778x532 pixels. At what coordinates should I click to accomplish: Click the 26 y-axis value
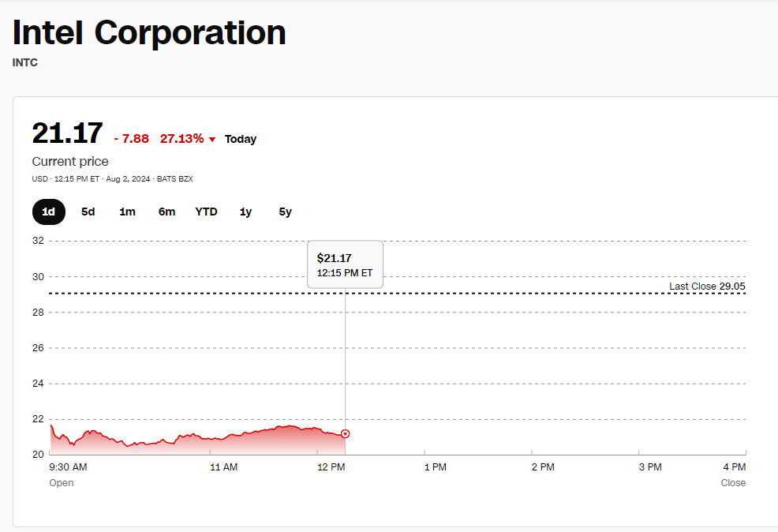point(38,348)
